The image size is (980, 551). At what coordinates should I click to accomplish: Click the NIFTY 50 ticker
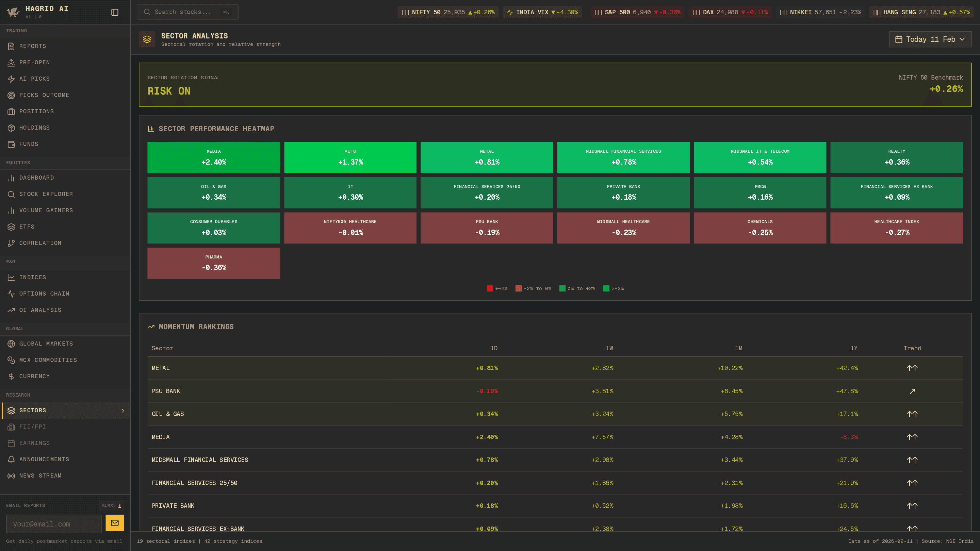tap(448, 12)
